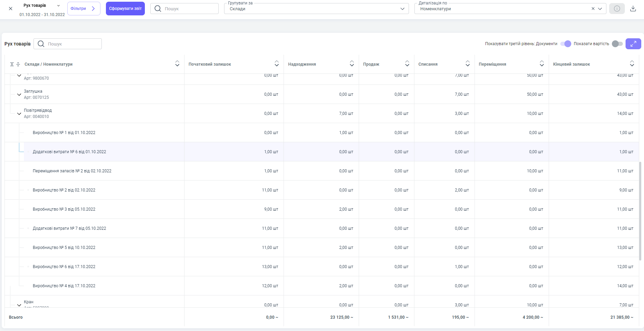Click the fullscreen expand icon button
This screenshot has height=331, width=644.
pyautogui.click(x=633, y=44)
